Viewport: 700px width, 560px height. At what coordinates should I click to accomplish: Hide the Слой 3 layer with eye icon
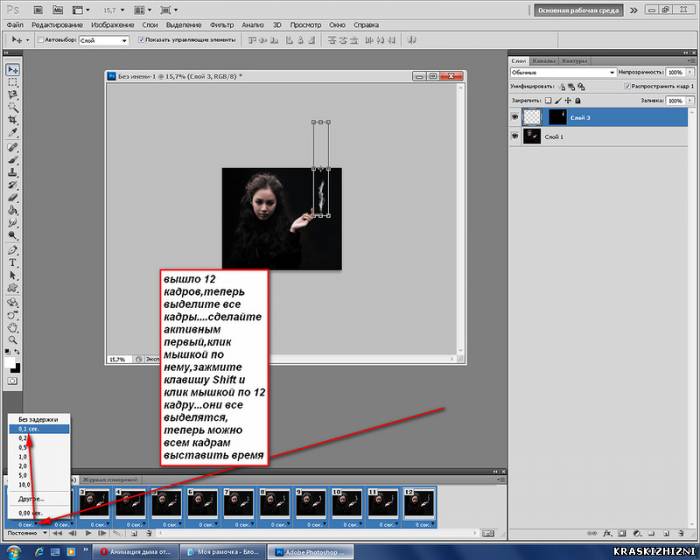[515, 117]
